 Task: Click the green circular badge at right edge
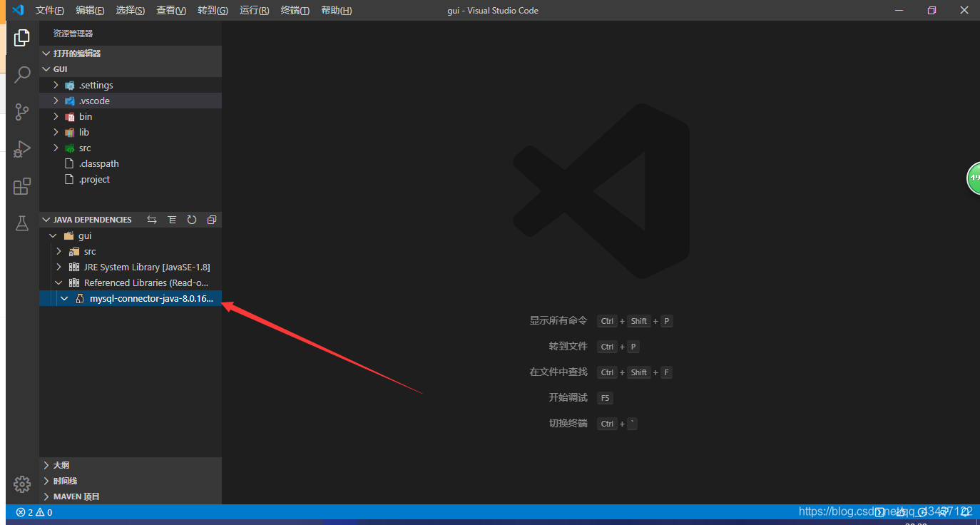tap(974, 178)
